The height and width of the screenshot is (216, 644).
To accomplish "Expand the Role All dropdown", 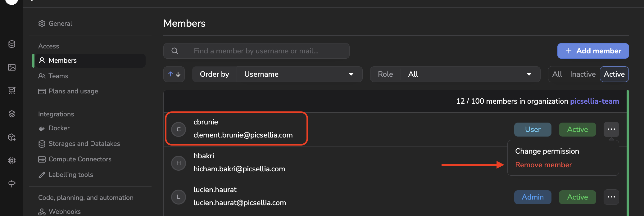I will (x=470, y=74).
